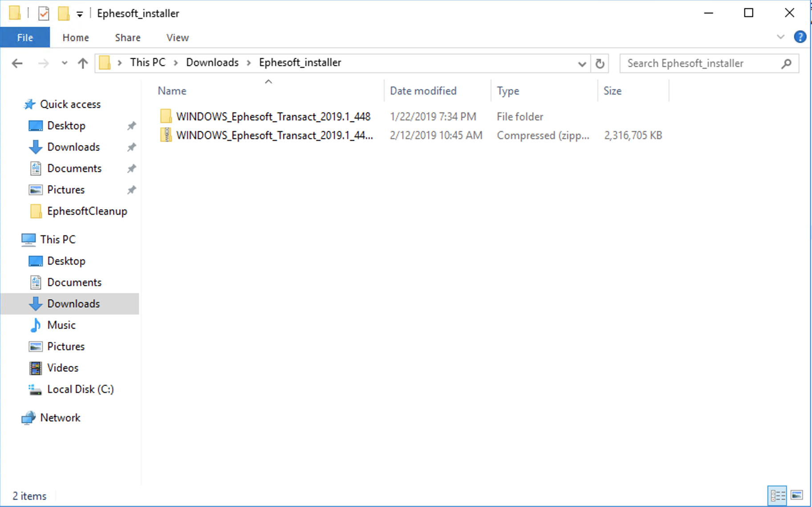The height and width of the screenshot is (507, 812).
Task: Open the Videos folder
Action: click(x=63, y=368)
